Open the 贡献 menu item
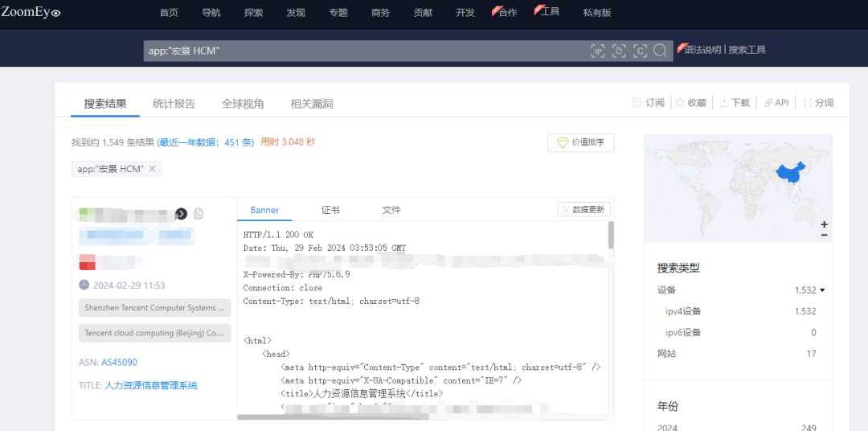Image resolution: width=868 pixels, height=431 pixels. pos(423,13)
